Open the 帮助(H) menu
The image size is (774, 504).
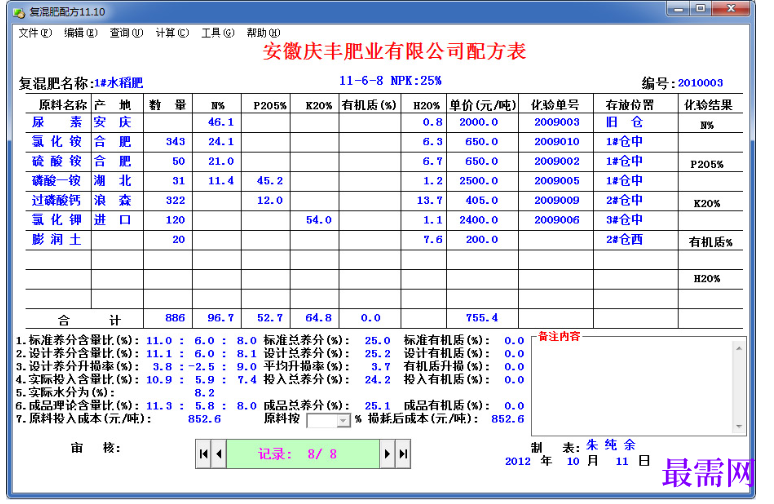pyautogui.click(x=264, y=33)
